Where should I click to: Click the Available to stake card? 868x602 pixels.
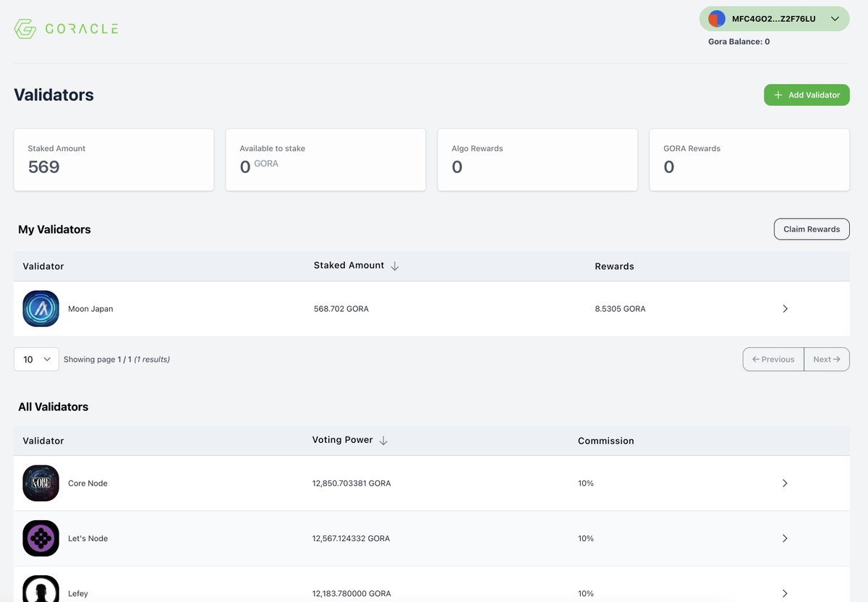[x=325, y=160]
